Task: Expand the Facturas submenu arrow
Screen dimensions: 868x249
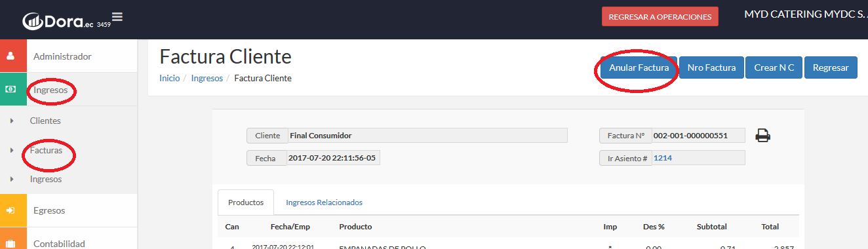Action: 12,150
